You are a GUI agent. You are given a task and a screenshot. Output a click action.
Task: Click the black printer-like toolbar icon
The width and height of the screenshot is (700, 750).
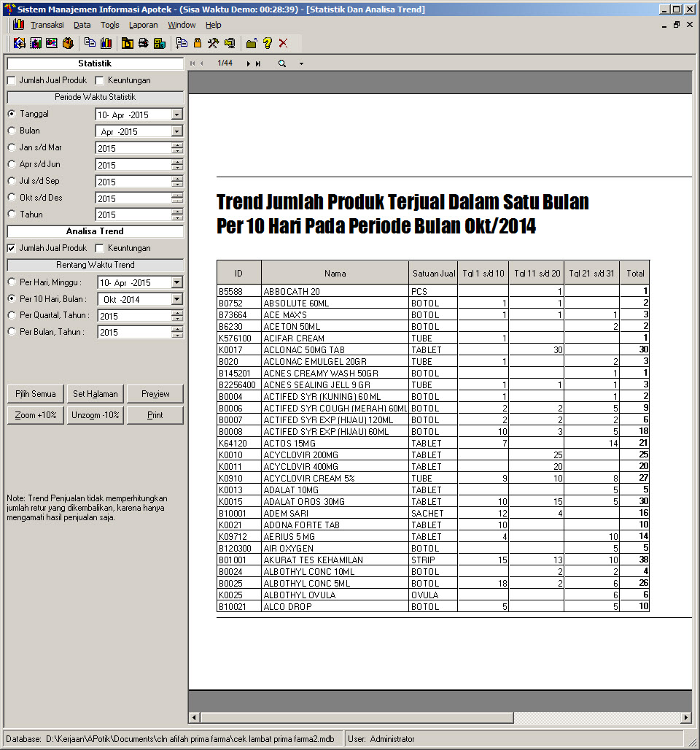coord(144,43)
